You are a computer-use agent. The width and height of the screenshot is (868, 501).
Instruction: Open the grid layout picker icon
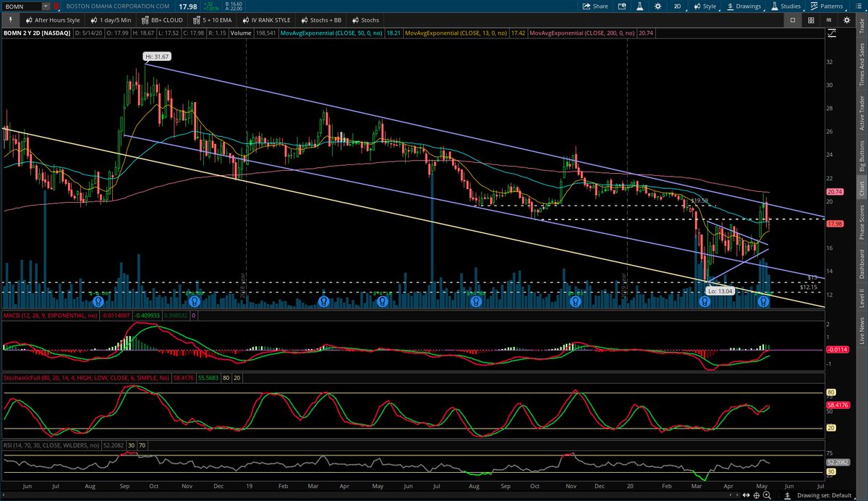coord(811,20)
